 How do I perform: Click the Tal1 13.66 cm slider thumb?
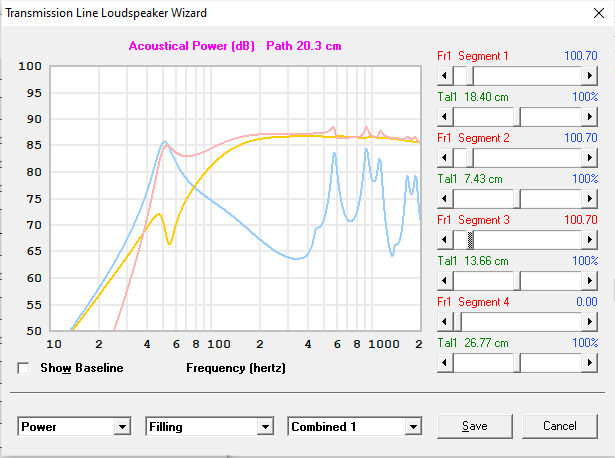pyautogui.click(x=517, y=281)
